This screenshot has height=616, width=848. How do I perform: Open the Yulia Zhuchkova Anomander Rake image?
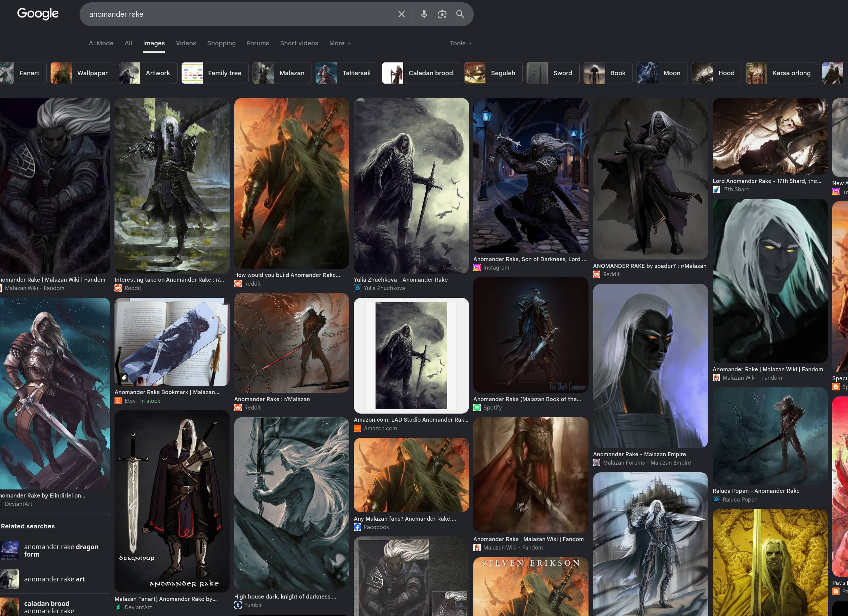click(x=411, y=185)
